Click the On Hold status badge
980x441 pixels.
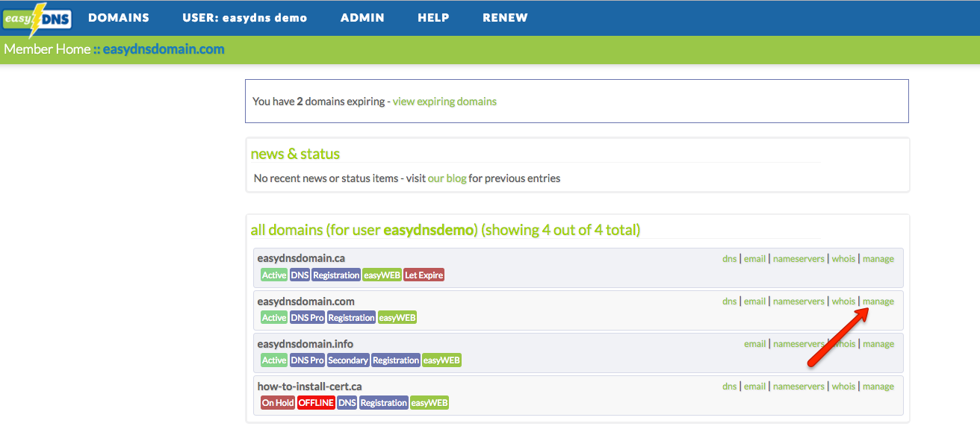[x=277, y=403]
